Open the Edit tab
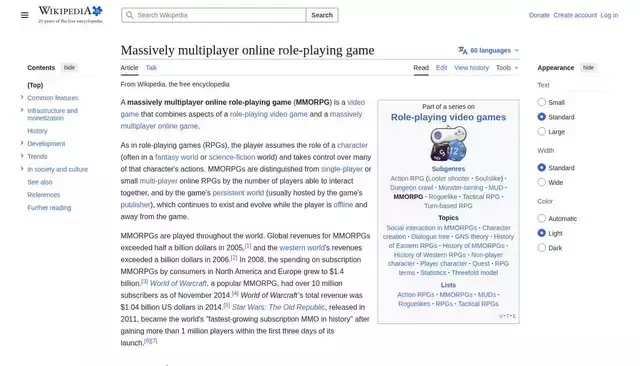 [x=441, y=68]
